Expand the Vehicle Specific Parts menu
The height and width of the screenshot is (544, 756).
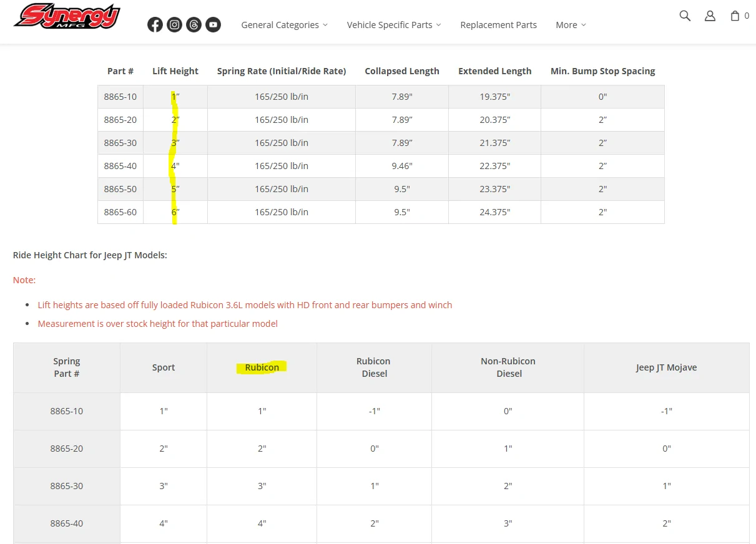pyautogui.click(x=394, y=25)
